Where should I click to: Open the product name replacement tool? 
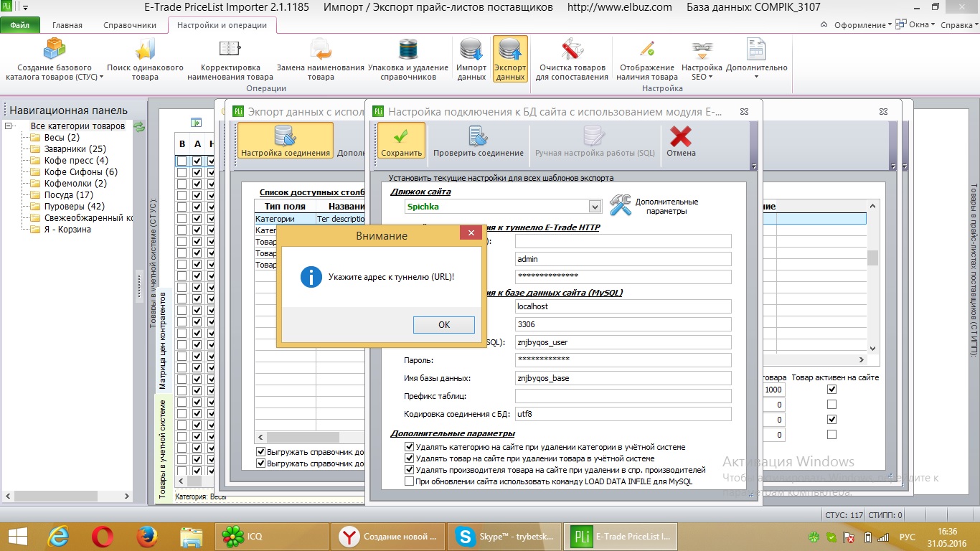click(321, 49)
